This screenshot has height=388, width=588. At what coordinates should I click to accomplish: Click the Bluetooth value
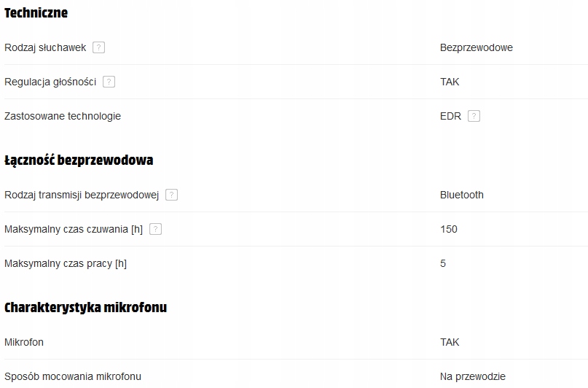tap(461, 195)
